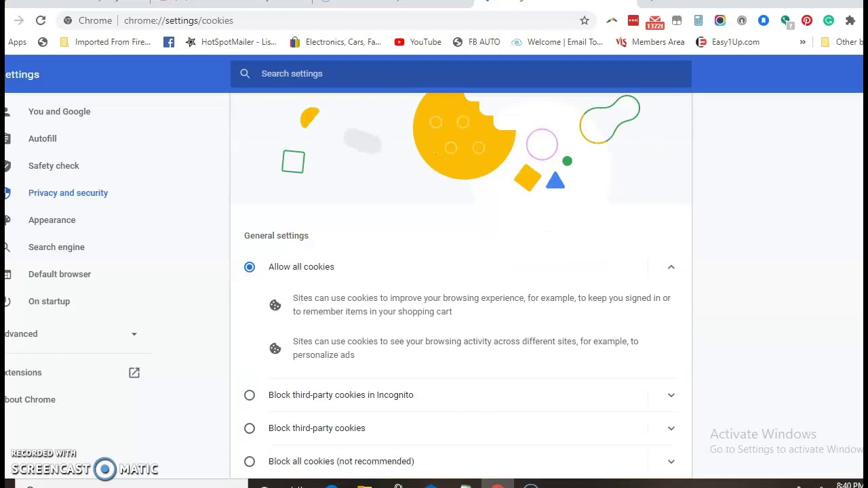Open Appearance settings
The width and height of the screenshot is (868, 488).
pos(52,220)
